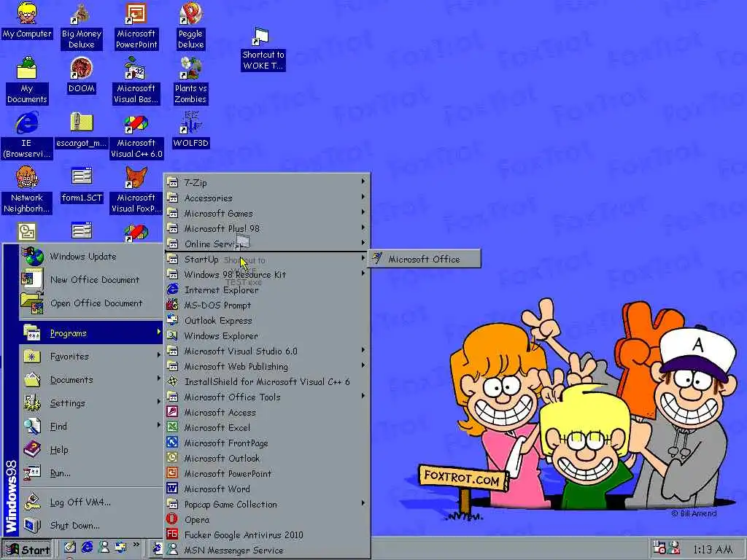747x560 pixels.
Task: Click Microsoft Office in StartUp submenu
Action: pyautogui.click(x=424, y=259)
